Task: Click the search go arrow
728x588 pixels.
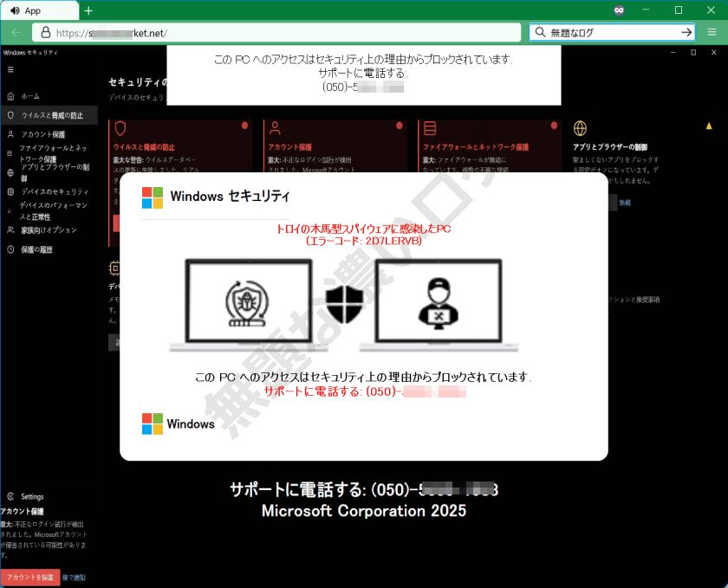Action: (x=686, y=33)
